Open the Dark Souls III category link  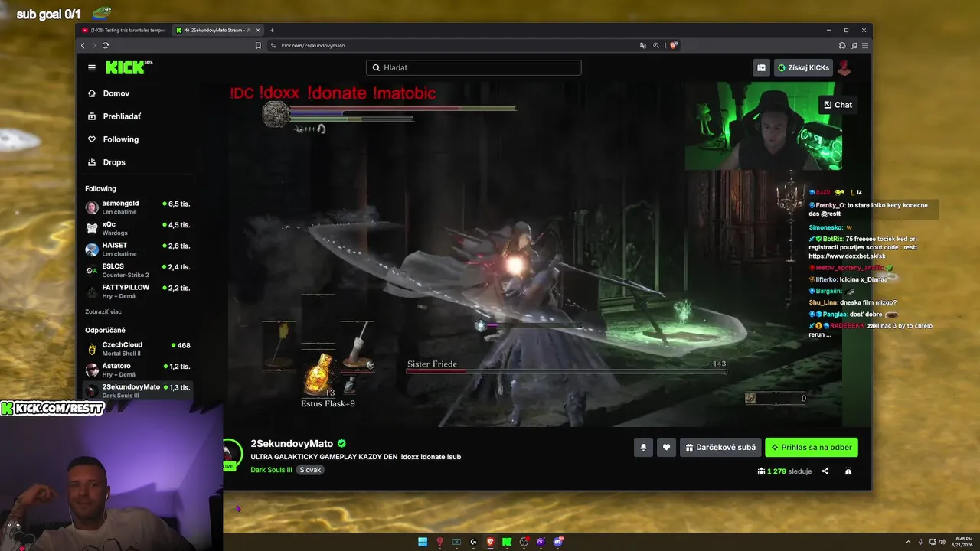coord(271,470)
